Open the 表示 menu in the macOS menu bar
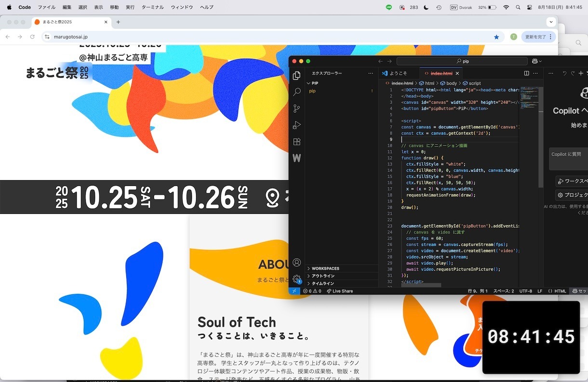Screen dimensions: 588x382 point(98,7)
